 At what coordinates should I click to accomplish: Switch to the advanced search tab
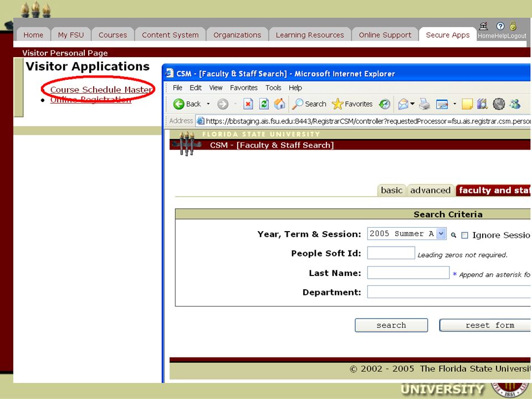[430, 190]
